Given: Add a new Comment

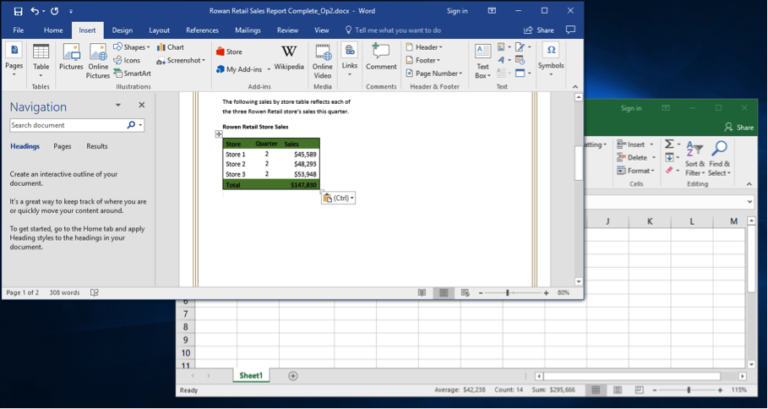Looking at the screenshot, I should point(381,57).
